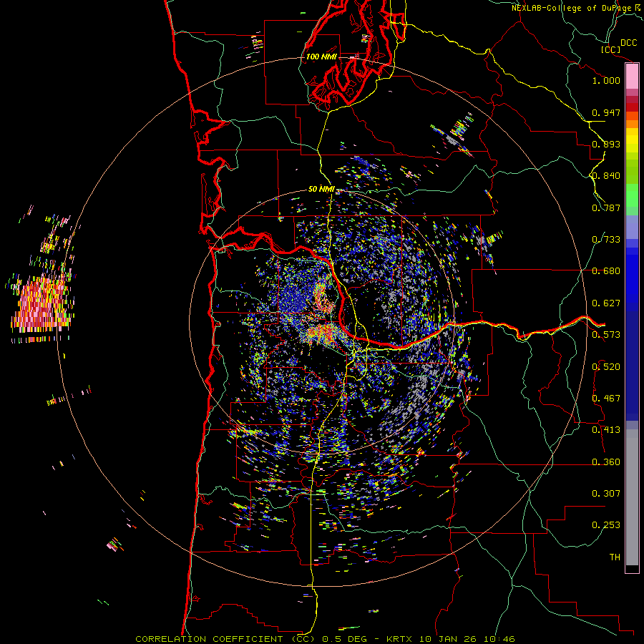Click the [CC] legend heading
The image size is (644, 644).
pyautogui.click(x=610, y=49)
